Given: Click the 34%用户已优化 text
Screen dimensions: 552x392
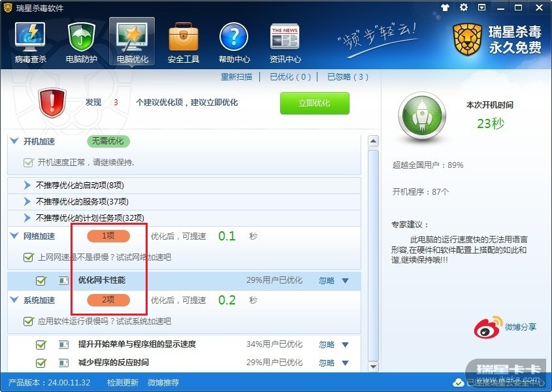Looking at the screenshot, I should click(274, 344).
